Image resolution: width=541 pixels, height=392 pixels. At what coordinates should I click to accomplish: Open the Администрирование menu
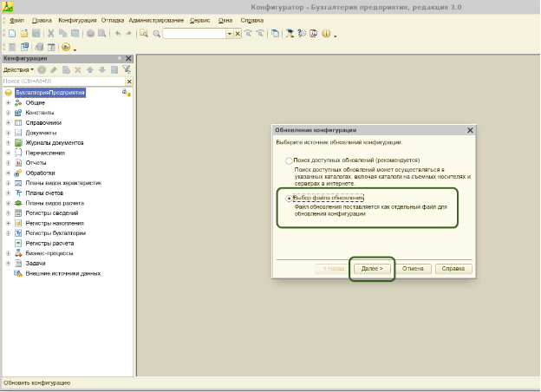pyautogui.click(x=156, y=20)
